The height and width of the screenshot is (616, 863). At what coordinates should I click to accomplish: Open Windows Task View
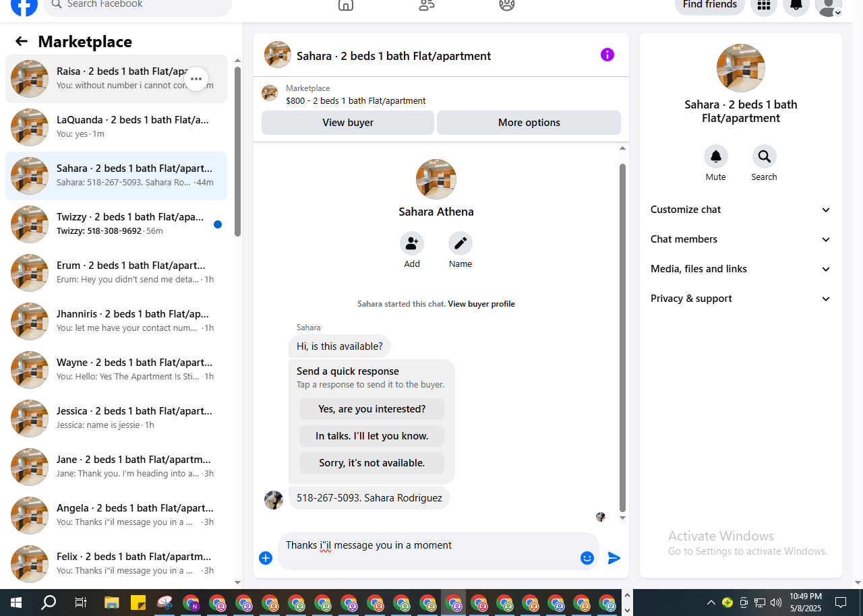point(80,603)
